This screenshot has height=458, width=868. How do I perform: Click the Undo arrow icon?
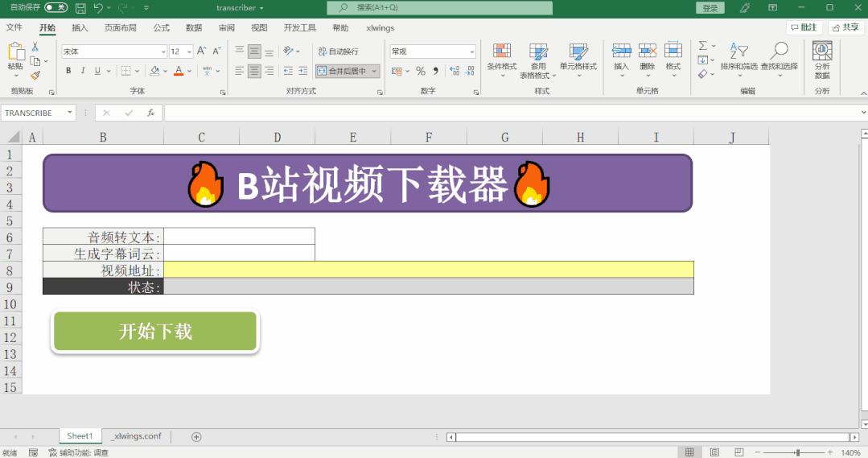[98, 8]
